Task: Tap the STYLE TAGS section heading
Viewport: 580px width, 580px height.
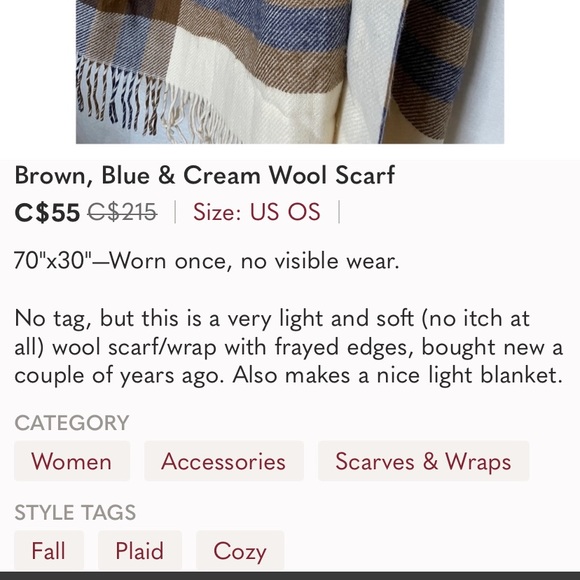Action: (75, 512)
